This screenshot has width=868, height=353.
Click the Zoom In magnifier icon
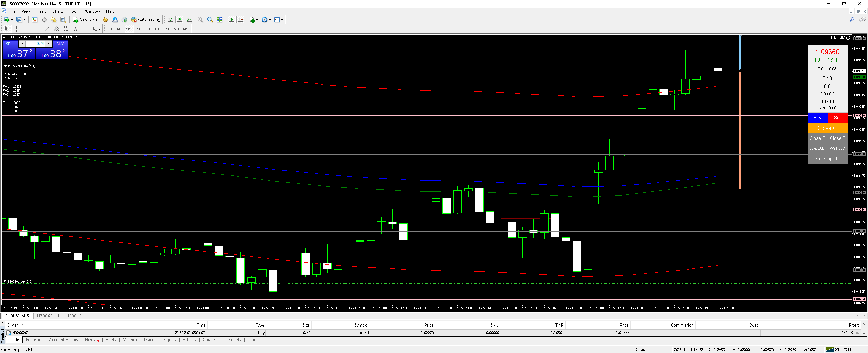click(200, 20)
